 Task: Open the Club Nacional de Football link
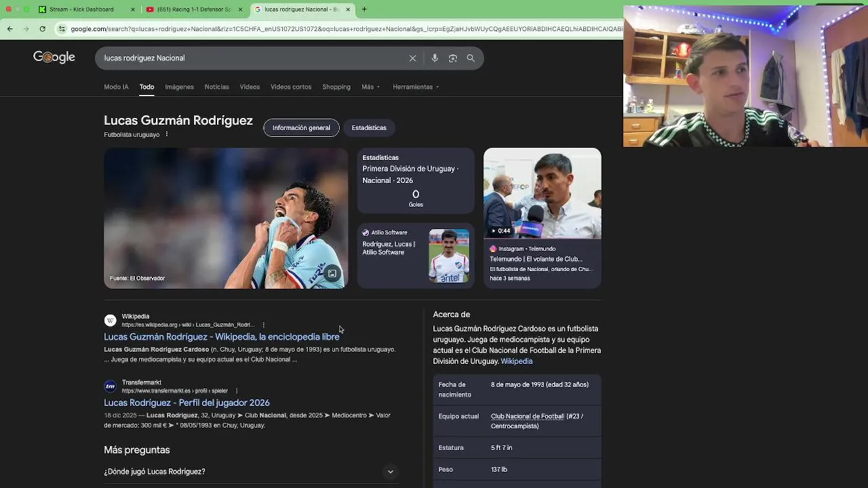click(528, 416)
